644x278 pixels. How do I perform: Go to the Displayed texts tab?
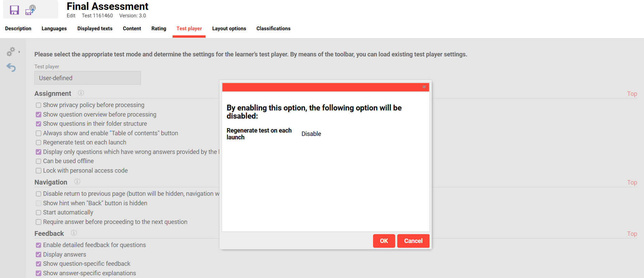coord(95,29)
